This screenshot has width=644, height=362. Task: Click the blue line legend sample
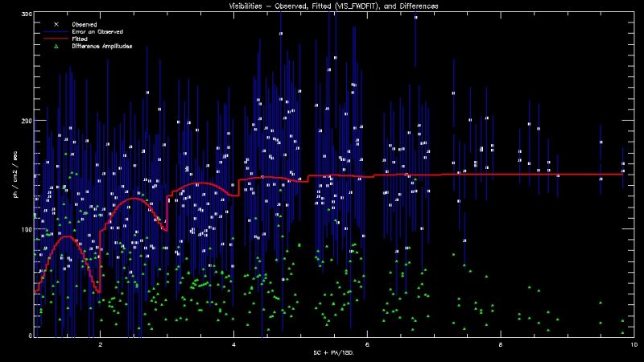pos(55,31)
